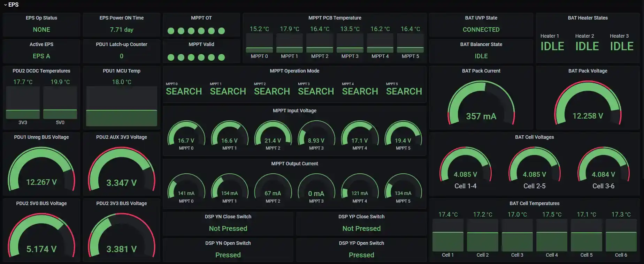
Task: Click the 3V3 DCDC temperature bar
Action: pos(23,103)
